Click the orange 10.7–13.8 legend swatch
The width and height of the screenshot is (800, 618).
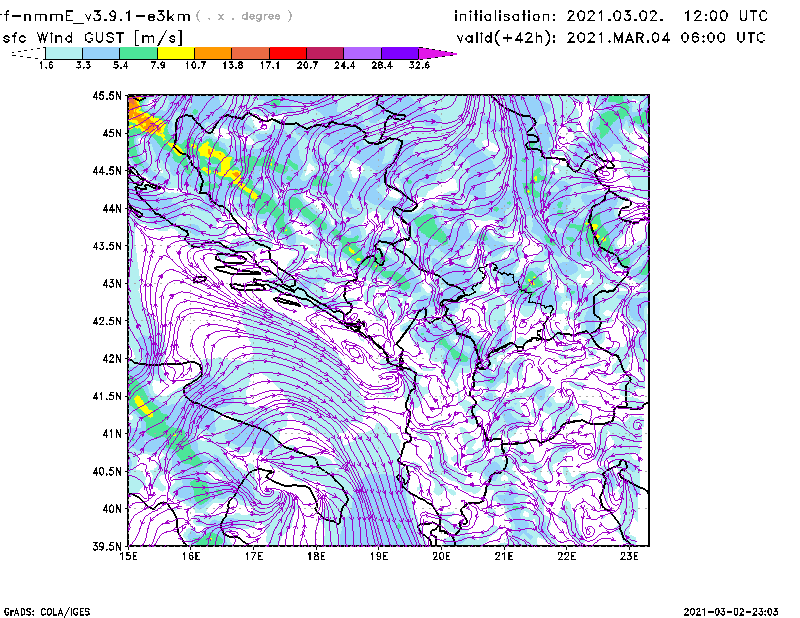213,53
